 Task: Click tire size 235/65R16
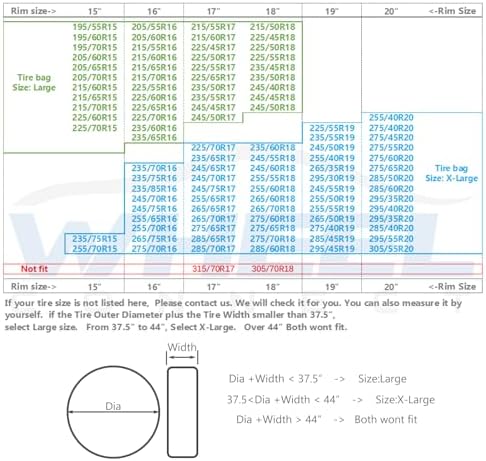[x=154, y=137]
